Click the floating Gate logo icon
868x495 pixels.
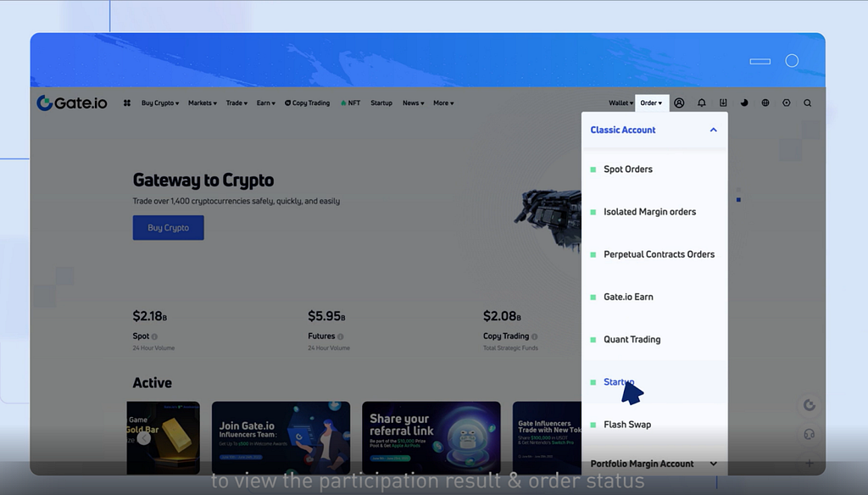coord(810,405)
